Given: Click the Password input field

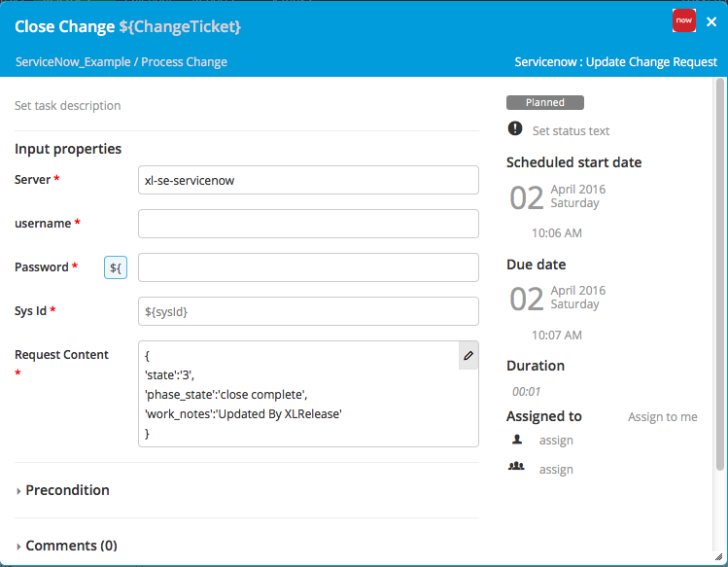Looking at the screenshot, I should click(x=308, y=267).
